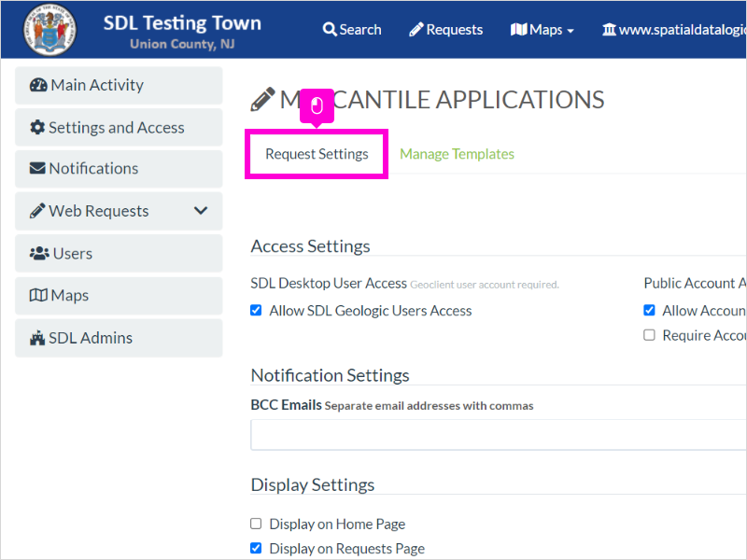Click the pencil icon for Web Requests

click(x=37, y=211)
